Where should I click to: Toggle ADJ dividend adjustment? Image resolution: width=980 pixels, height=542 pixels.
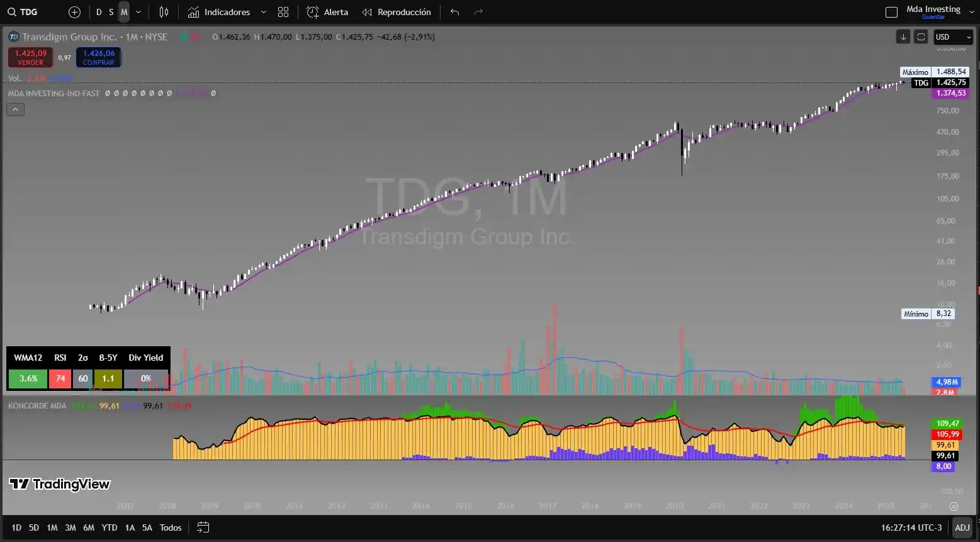(x=962, y=528)
